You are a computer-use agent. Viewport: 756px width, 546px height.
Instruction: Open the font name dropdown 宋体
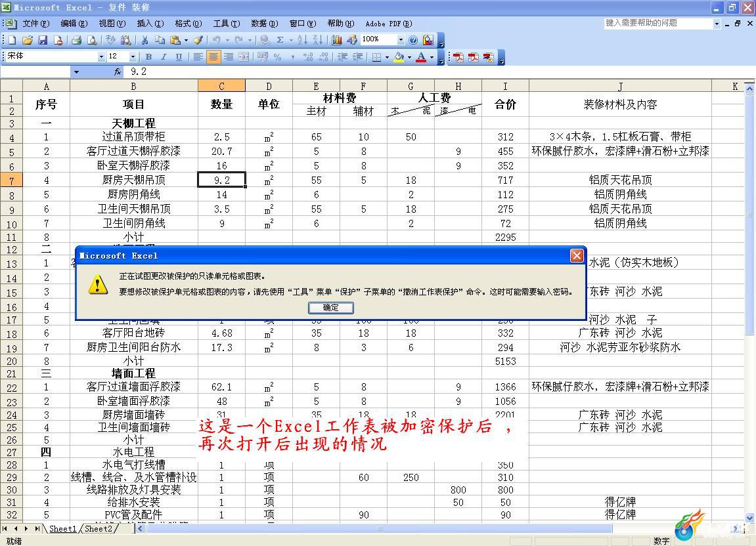click(101, 57)
